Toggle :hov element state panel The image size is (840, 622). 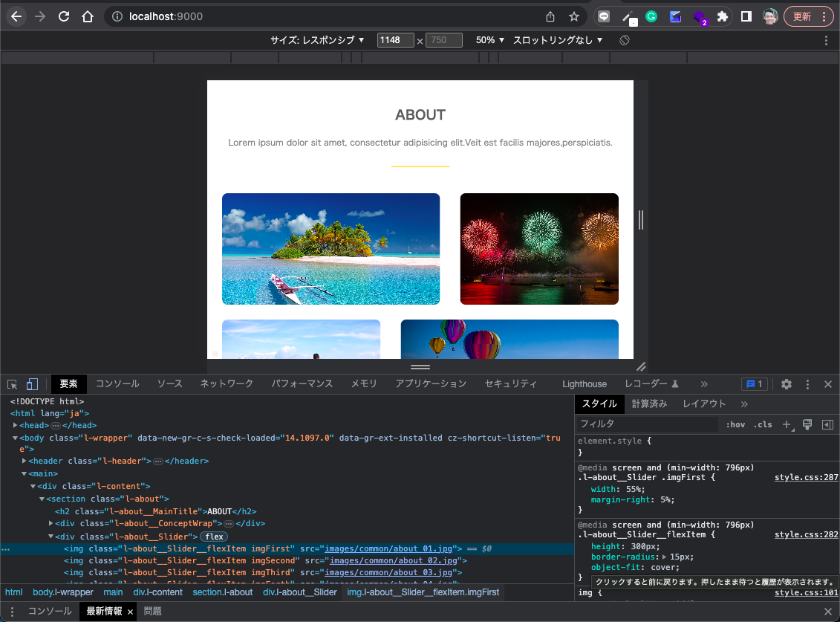735,424
